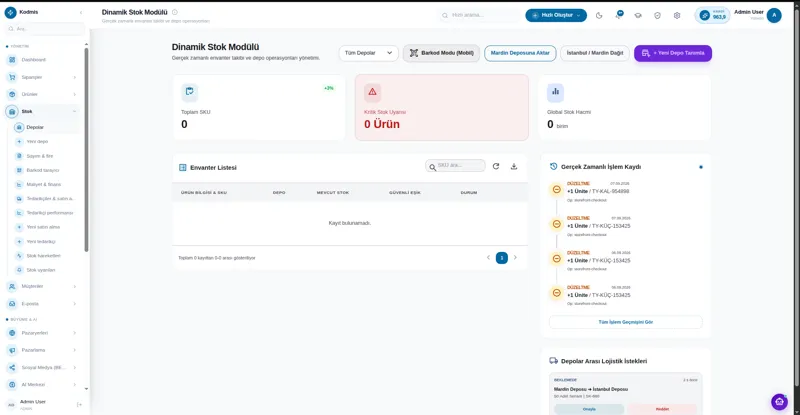Click the Yeni tedarikçi plus icon
The height and width of the screenshot is (415, 800).
19,241
